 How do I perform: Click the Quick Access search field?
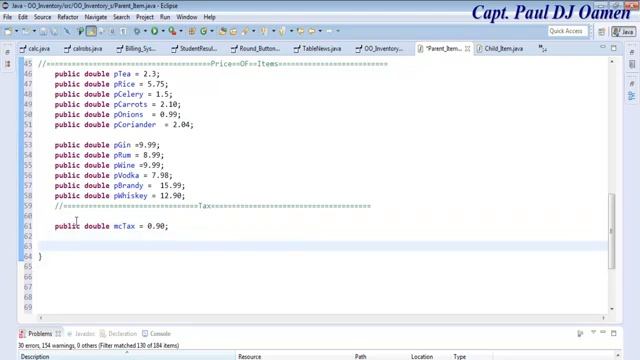[567, 31]
